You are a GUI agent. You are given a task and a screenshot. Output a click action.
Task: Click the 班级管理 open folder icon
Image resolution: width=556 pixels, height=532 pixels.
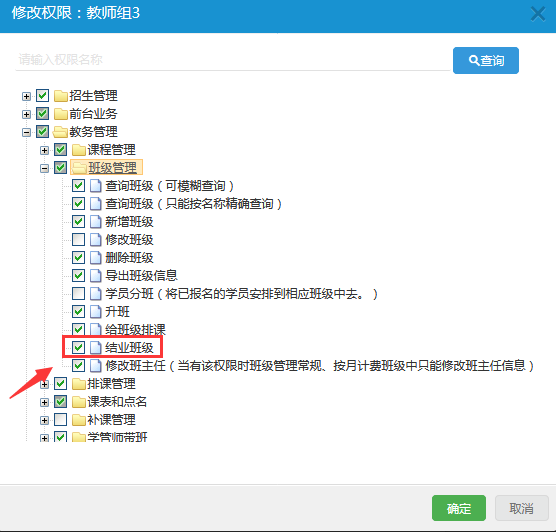click(x=79, y=168)
